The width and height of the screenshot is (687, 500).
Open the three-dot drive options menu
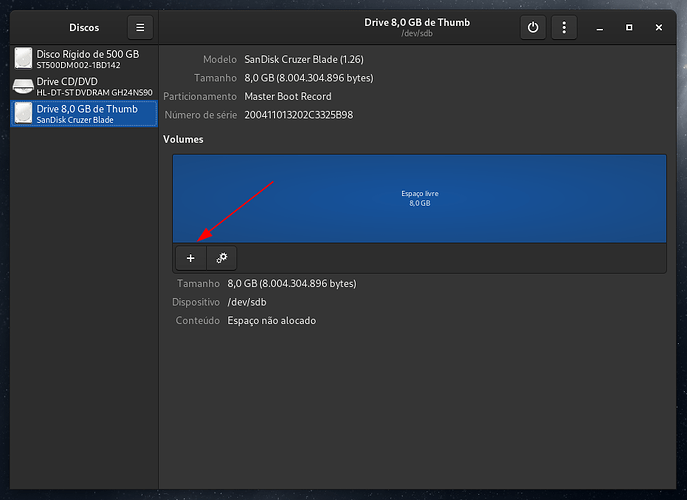[x=565, y=28]
